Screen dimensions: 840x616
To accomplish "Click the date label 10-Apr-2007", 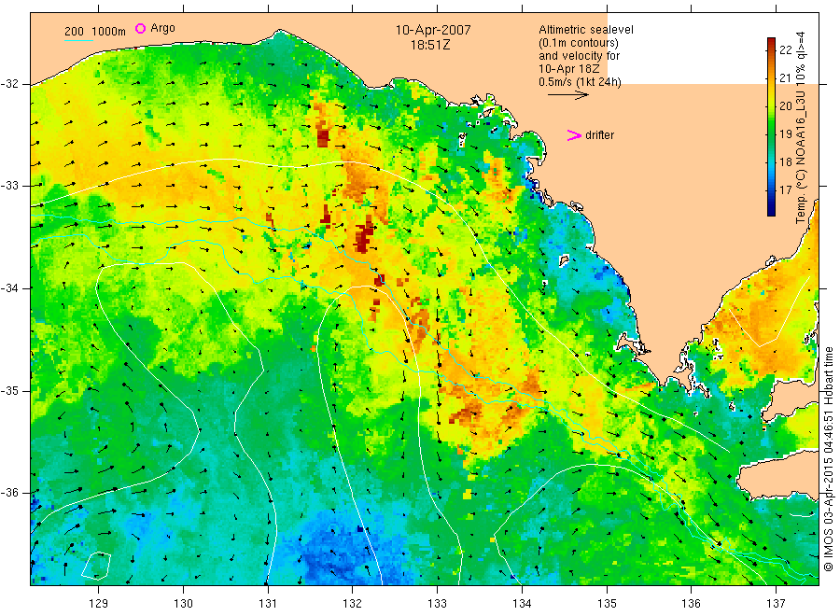I will coord(433,30).
